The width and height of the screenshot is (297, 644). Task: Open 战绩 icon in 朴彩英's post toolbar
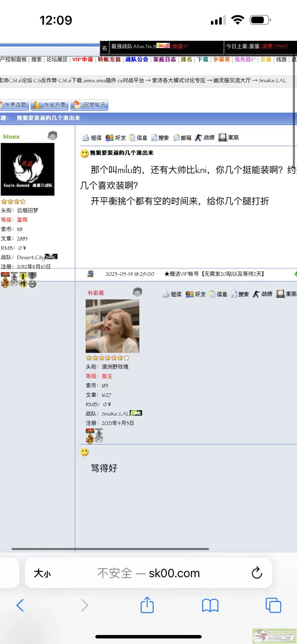262,294
